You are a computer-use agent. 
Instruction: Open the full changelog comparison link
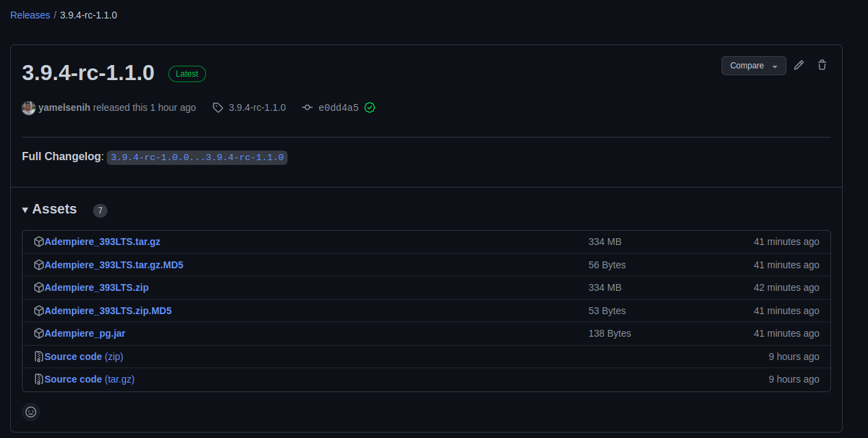pyautogui.click(x=197, y=157)
